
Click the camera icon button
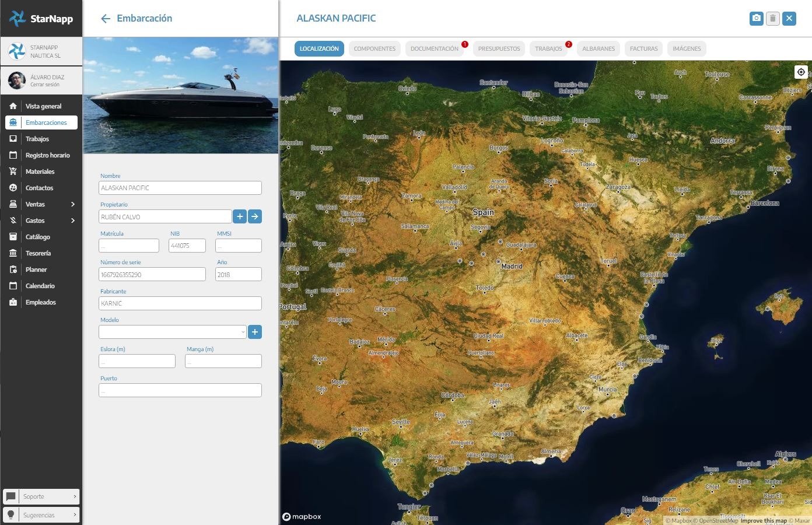756,19
